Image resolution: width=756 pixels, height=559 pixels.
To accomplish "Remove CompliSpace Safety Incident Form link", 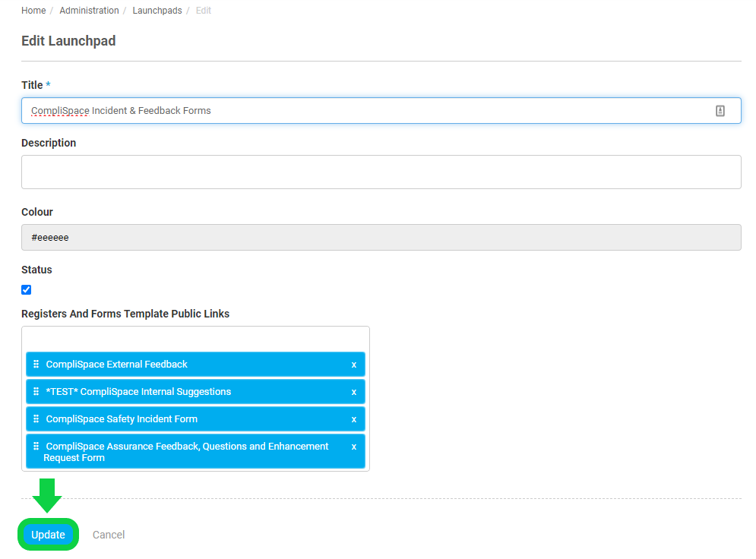I will click(354, 420).
